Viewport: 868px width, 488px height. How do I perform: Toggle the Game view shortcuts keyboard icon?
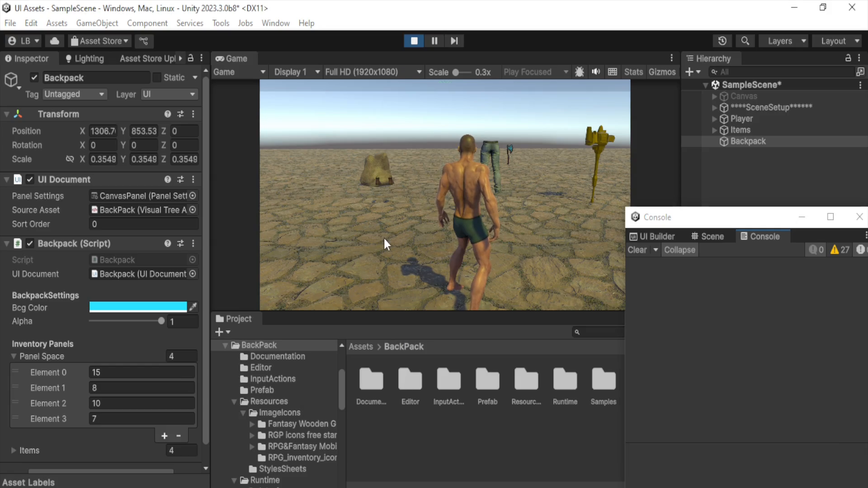point(613,72)
